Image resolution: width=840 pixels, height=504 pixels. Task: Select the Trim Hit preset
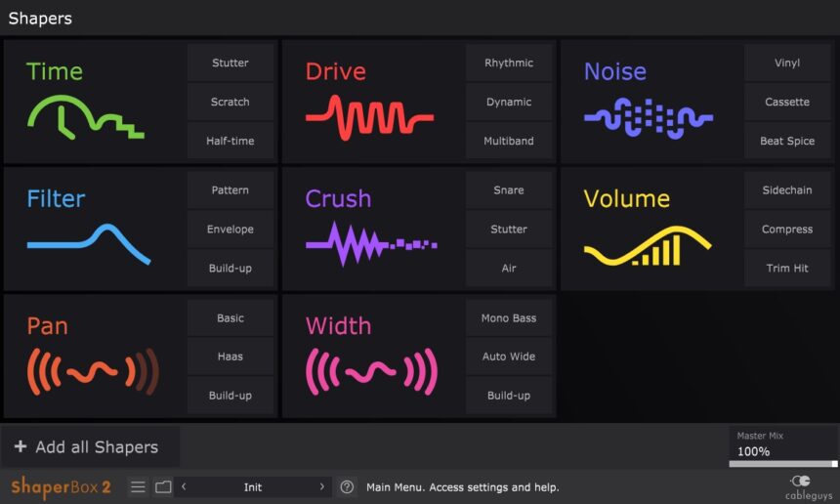(x=787, y=269)
